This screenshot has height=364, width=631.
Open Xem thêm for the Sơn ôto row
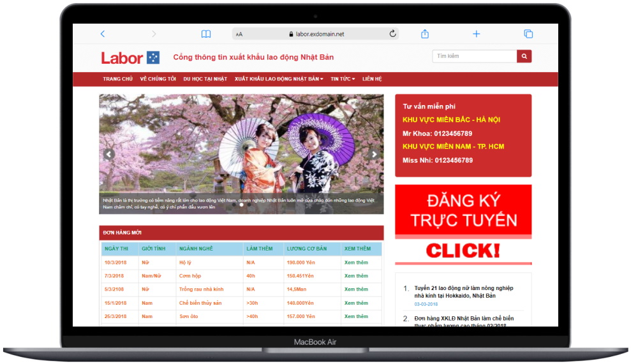[356, 316]
